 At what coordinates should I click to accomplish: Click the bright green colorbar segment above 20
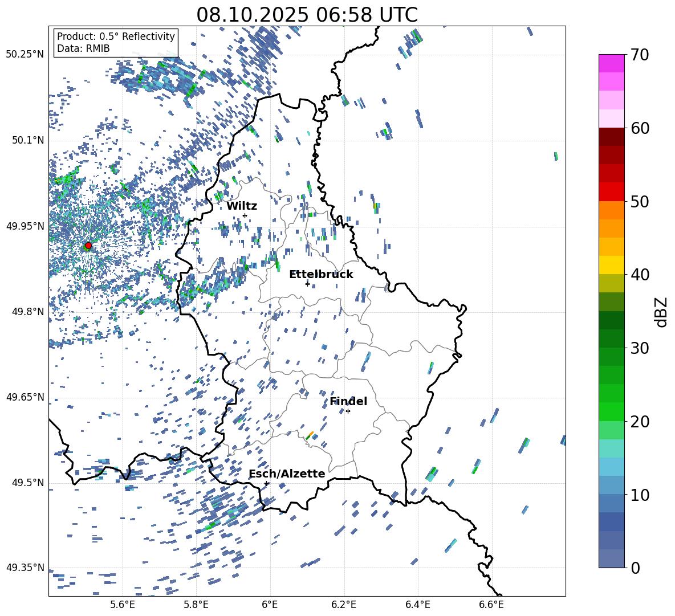[611, 411]
